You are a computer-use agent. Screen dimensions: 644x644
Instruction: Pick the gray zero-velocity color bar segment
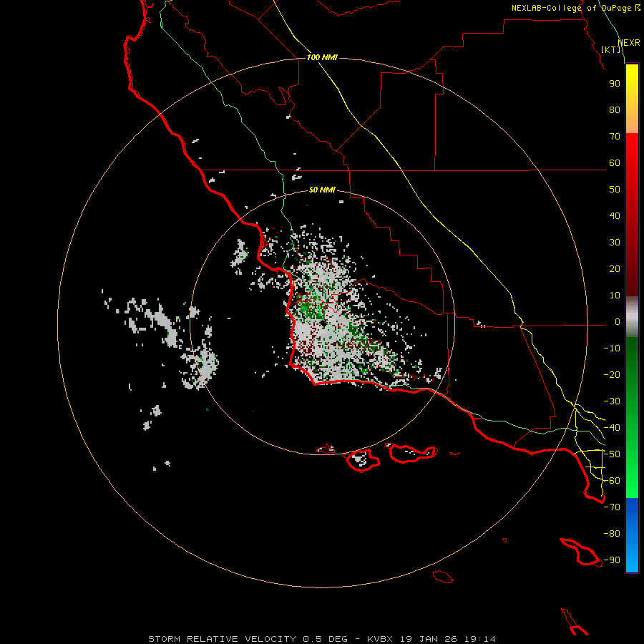632,317
